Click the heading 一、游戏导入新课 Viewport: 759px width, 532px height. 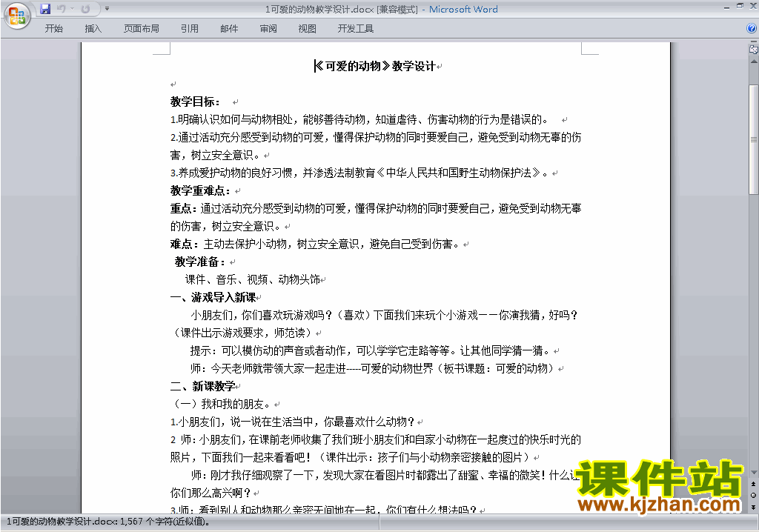coord(213,297)
